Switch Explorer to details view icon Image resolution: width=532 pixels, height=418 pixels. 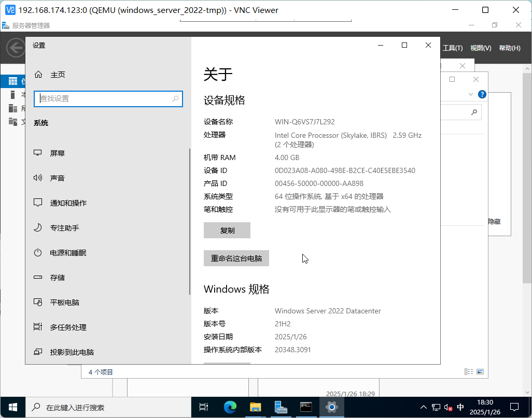469,371
